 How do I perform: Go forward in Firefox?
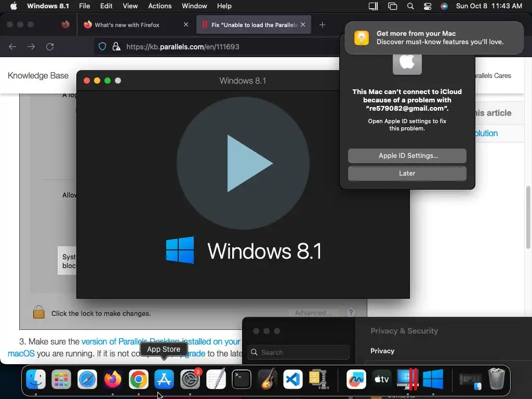[x=31, y=46]
